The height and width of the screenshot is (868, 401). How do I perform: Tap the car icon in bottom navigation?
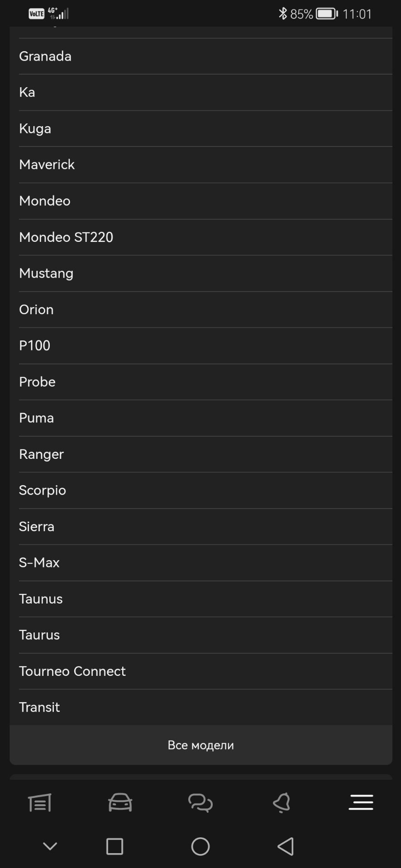click(120, 803)
